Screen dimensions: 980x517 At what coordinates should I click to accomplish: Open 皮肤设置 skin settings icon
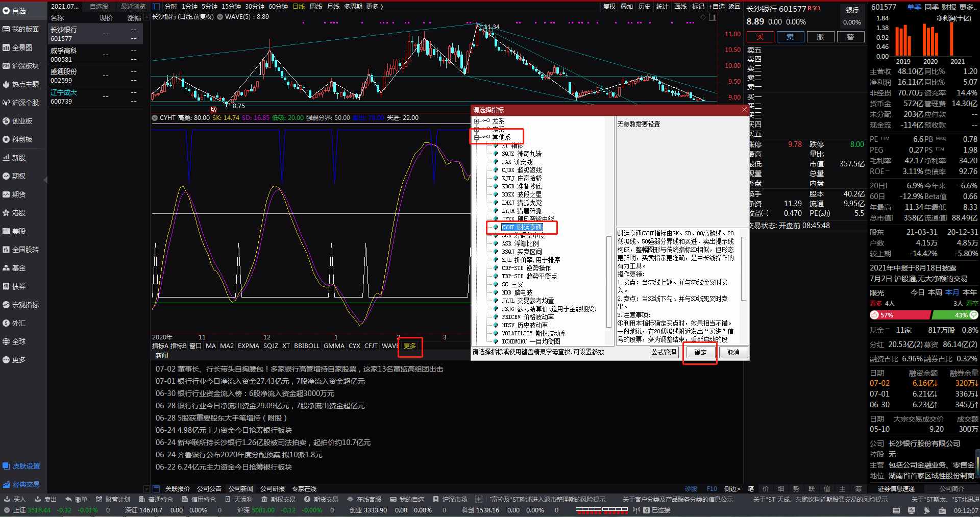point(6,466)
